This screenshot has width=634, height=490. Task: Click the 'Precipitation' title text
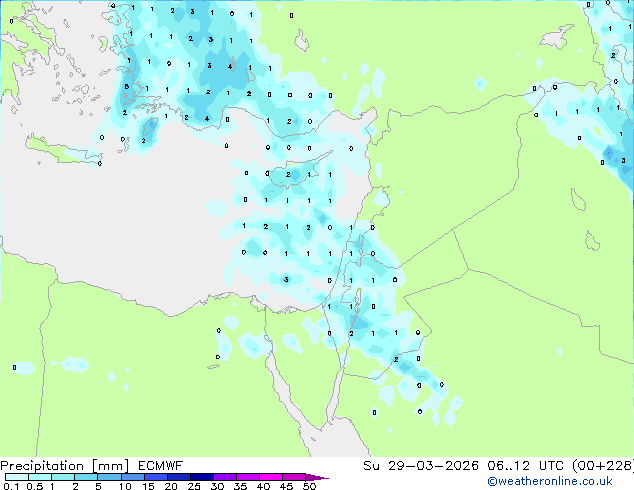42,466
